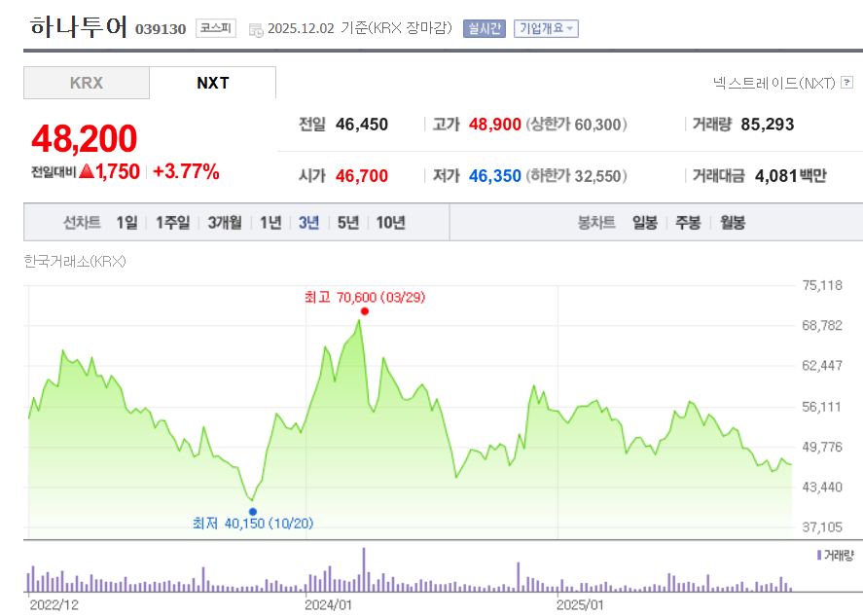
Task: Click the trading value 4,081백만
Action: point(790,176)
